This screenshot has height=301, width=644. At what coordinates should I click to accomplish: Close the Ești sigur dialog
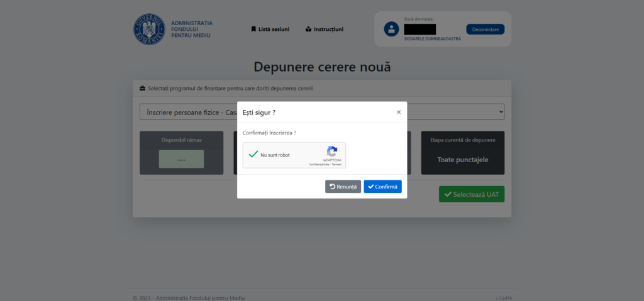[x=398, y=112]
